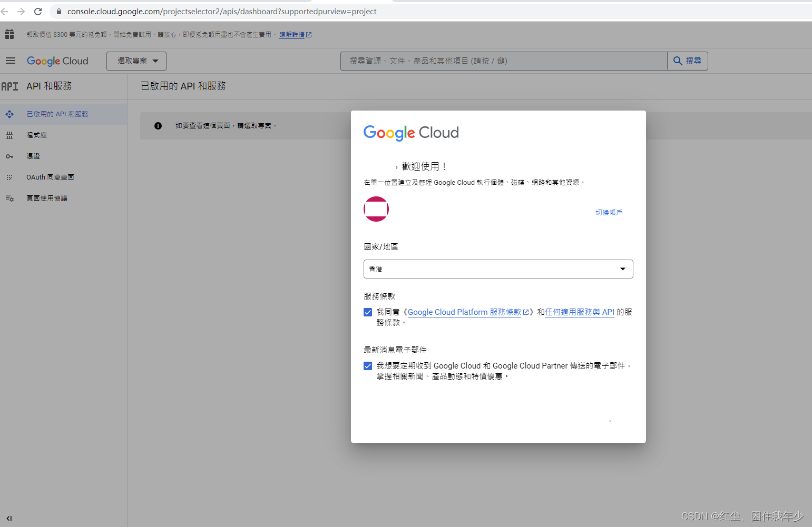Image resolution: width=812 pixels, height=527 pixels.
Task: Click the Google Cloud logo in header
Action: [x=57, y=61]
